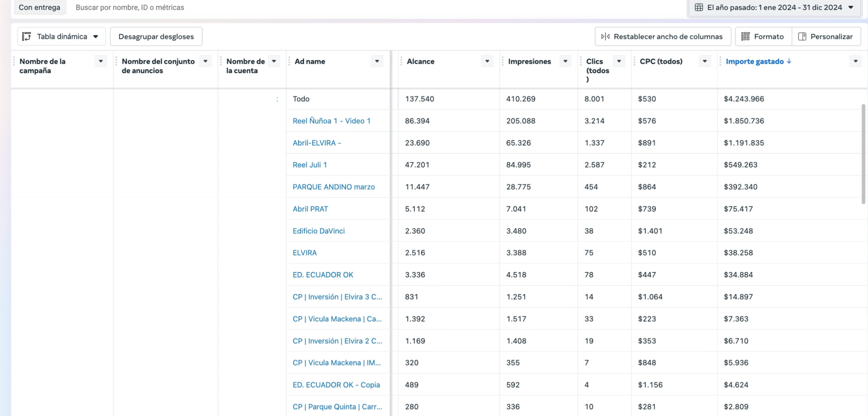
Task: Click Desagrupar desgloses button
Action: coord(156,37)
